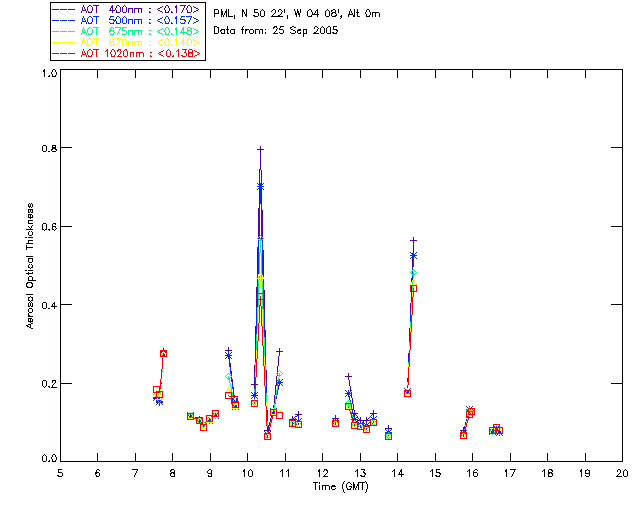Image resolution: width=640 pixels, height=512 pixels.
Task: Click the x-axis label 17
Action: pyautogui.click(x=510, y=473)
